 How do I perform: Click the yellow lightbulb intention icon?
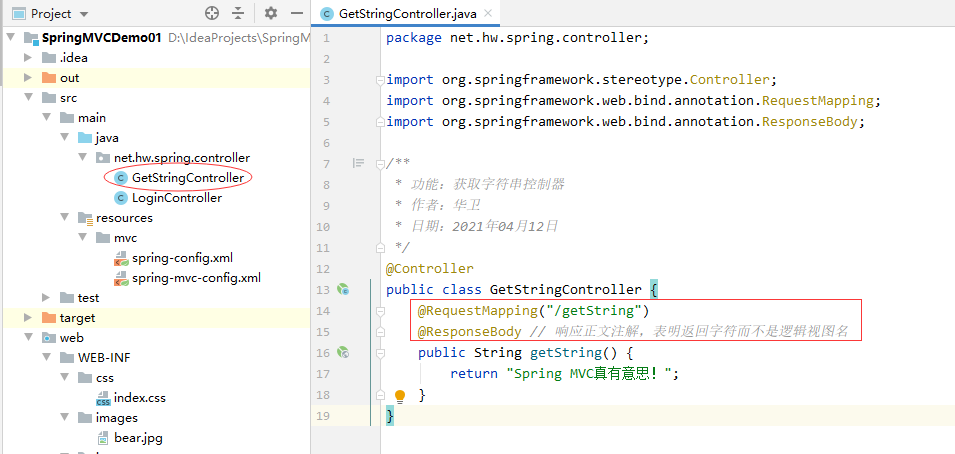point(400,396)
